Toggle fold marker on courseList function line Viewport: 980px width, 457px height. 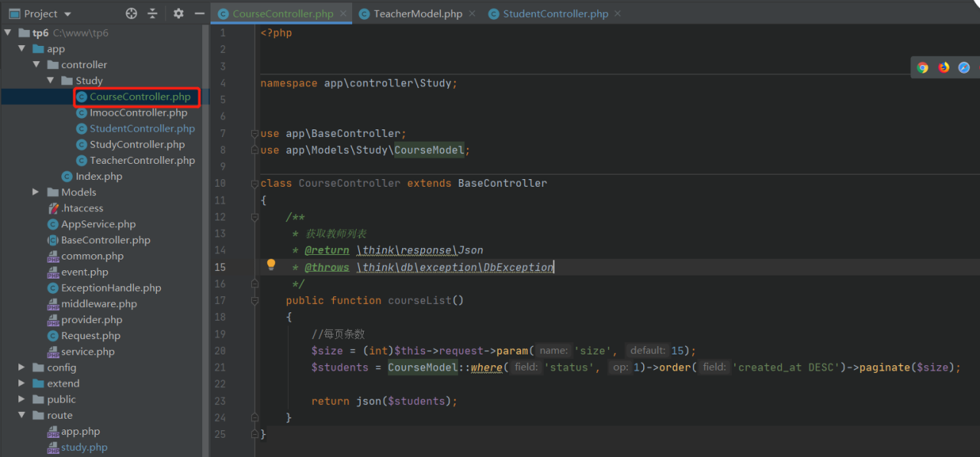pos(255,301)
